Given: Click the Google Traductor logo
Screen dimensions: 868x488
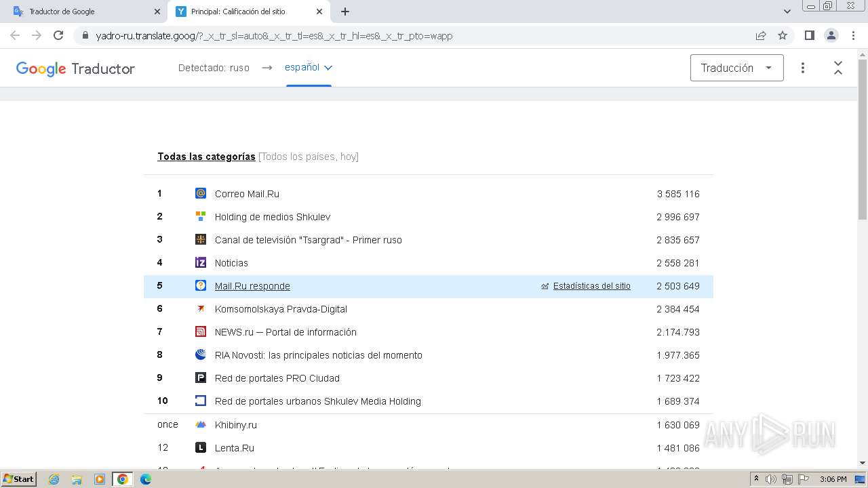Looking at the screenshot, I should (75, 68).
